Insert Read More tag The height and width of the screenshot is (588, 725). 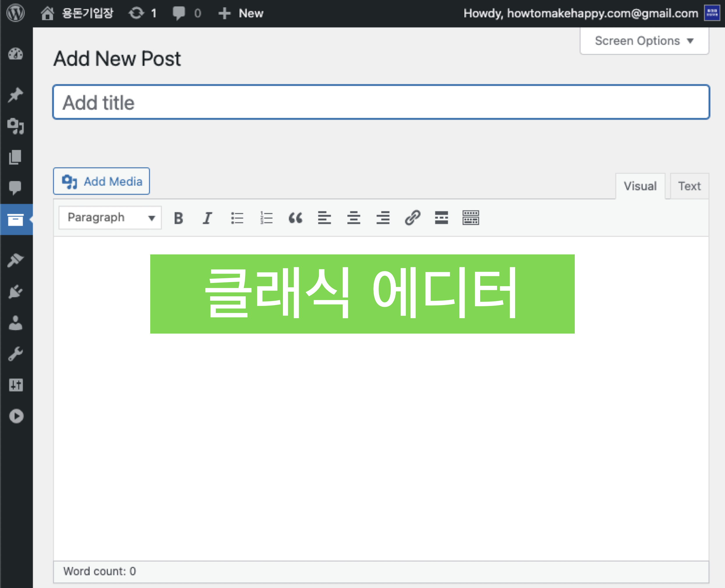441,218
